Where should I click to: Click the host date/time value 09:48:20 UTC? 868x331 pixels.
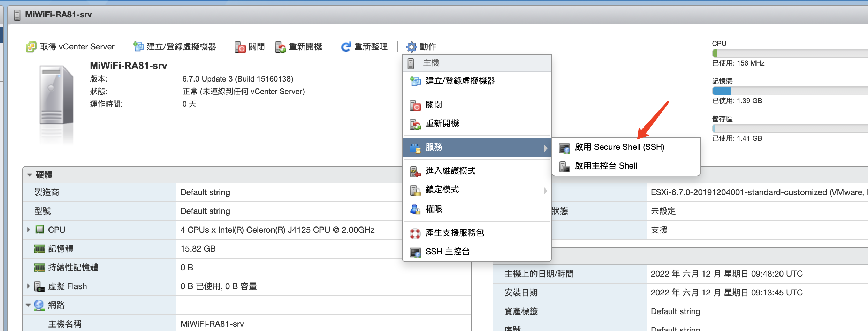pos(726,274)
